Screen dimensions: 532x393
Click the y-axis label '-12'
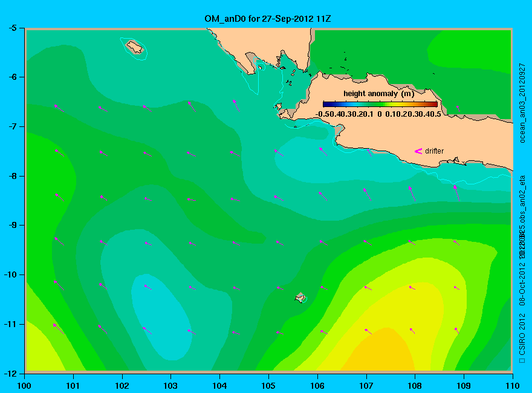(x=10, y=373)
